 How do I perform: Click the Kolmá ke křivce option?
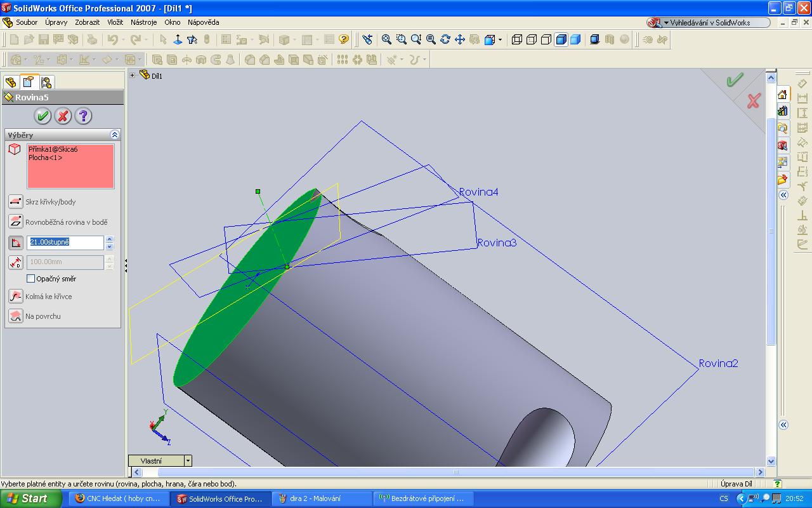pos(16,297)
